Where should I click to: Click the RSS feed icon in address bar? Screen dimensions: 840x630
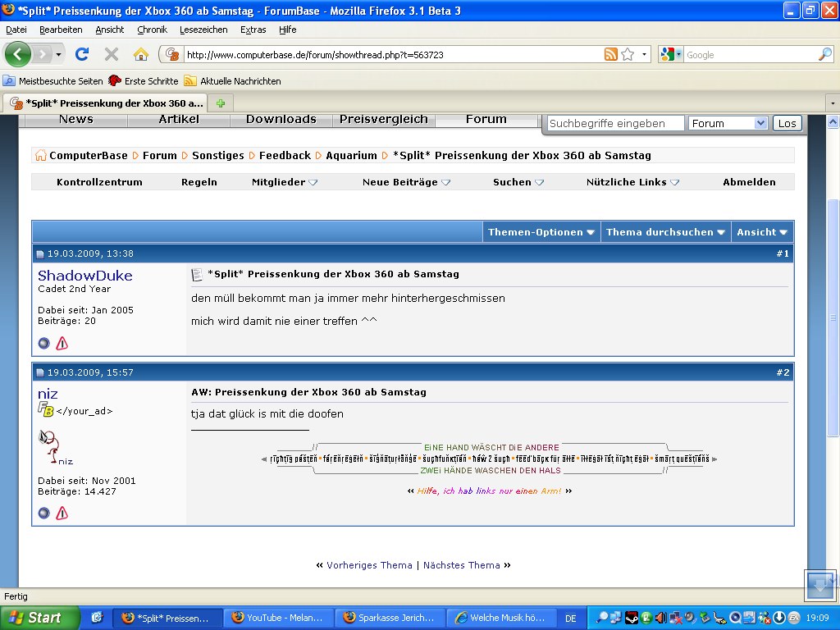[610, 54]
